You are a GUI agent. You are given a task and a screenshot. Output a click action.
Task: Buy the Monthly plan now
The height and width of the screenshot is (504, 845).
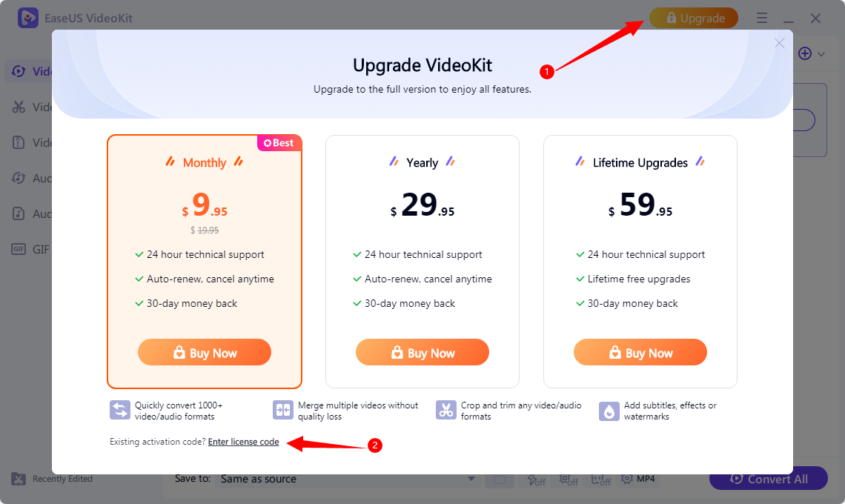tap(205, 352)
